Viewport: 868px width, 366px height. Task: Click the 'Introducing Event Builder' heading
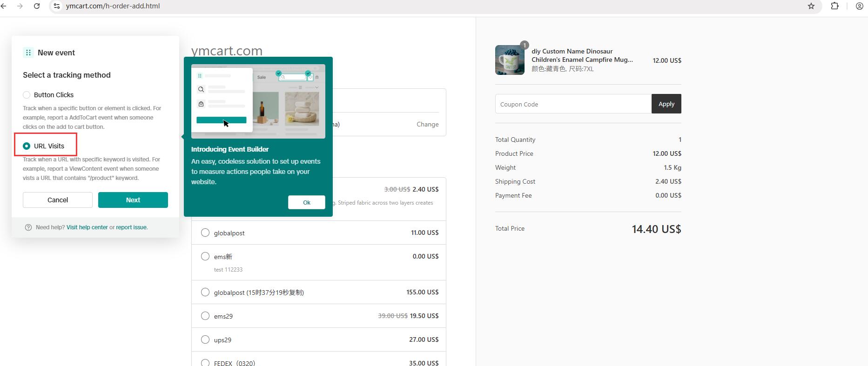coord(230,149)
